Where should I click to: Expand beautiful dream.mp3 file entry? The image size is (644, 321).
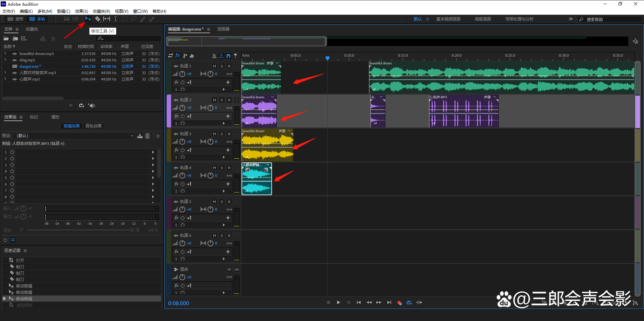pos(5,54)
